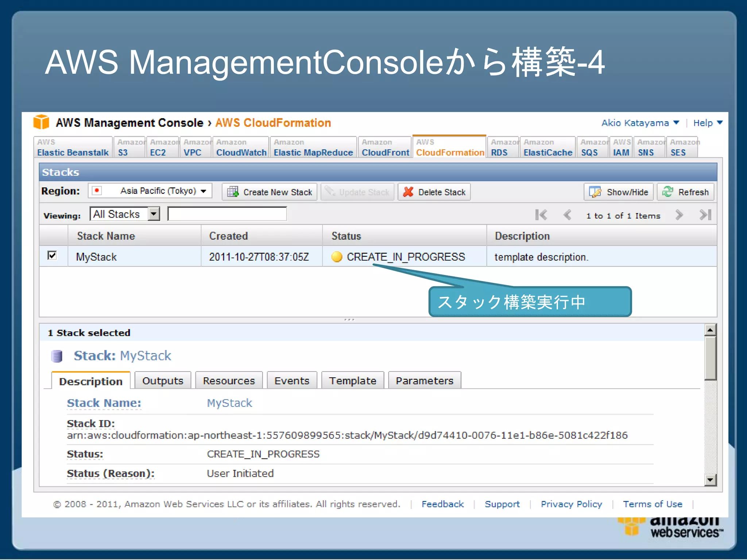Uncheck the MyStack row checkbox
747x560 pixels.
[52, 256]
